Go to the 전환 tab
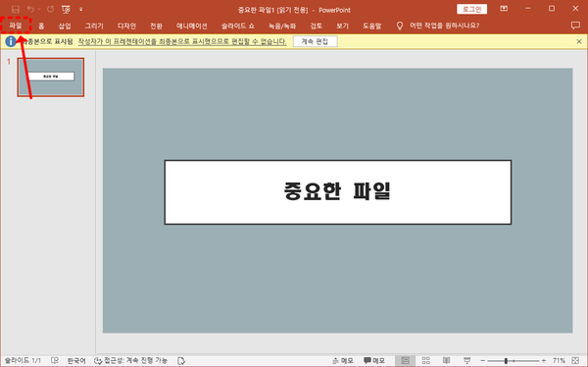Screen dimensions: 588x367 tap(156, 26)
